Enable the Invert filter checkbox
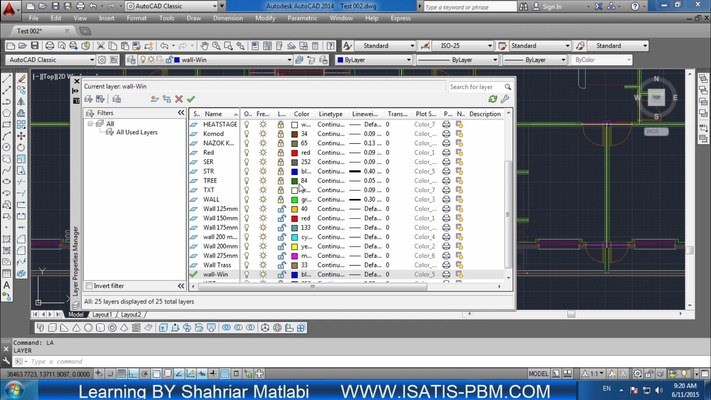Image resolution: width=711 pixels, height=400 pixels. [x=89, y=286]
